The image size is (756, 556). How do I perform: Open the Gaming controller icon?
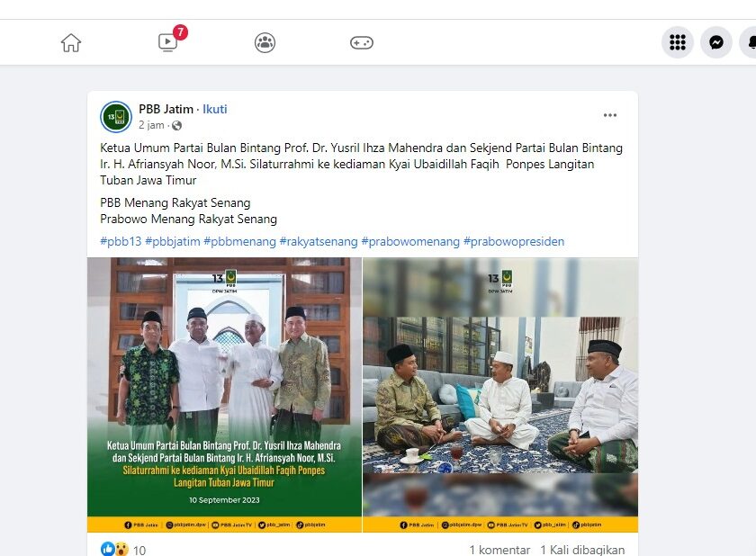(x=362, y=42)
